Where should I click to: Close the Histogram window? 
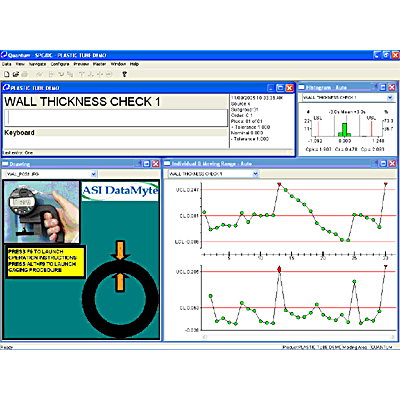click(392, 87)
